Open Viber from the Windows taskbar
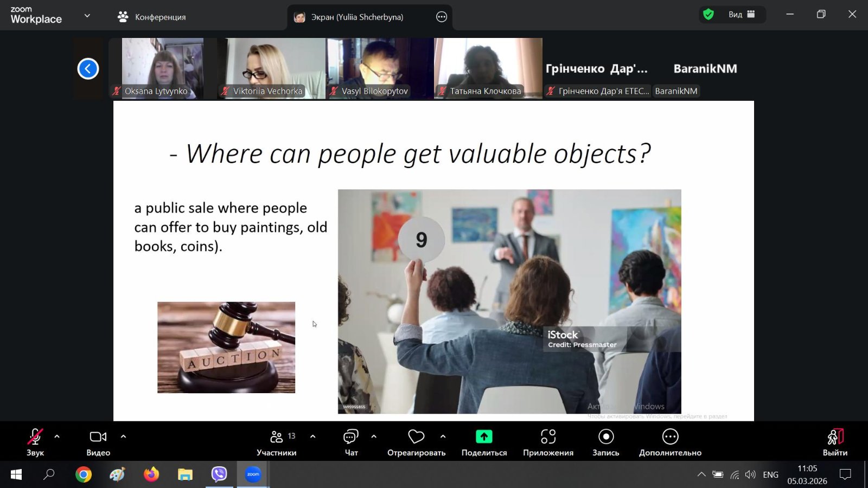This screenshot has width=868, height=488. click(x=219, y=474)
